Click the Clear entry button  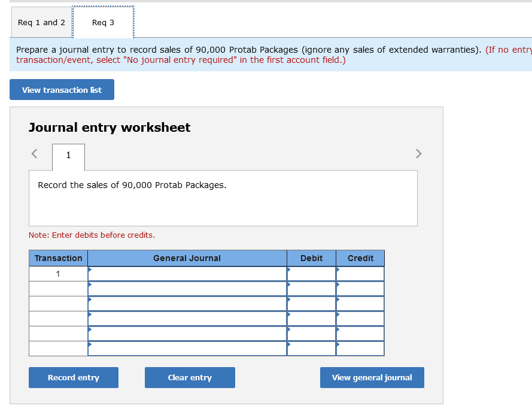190,377
